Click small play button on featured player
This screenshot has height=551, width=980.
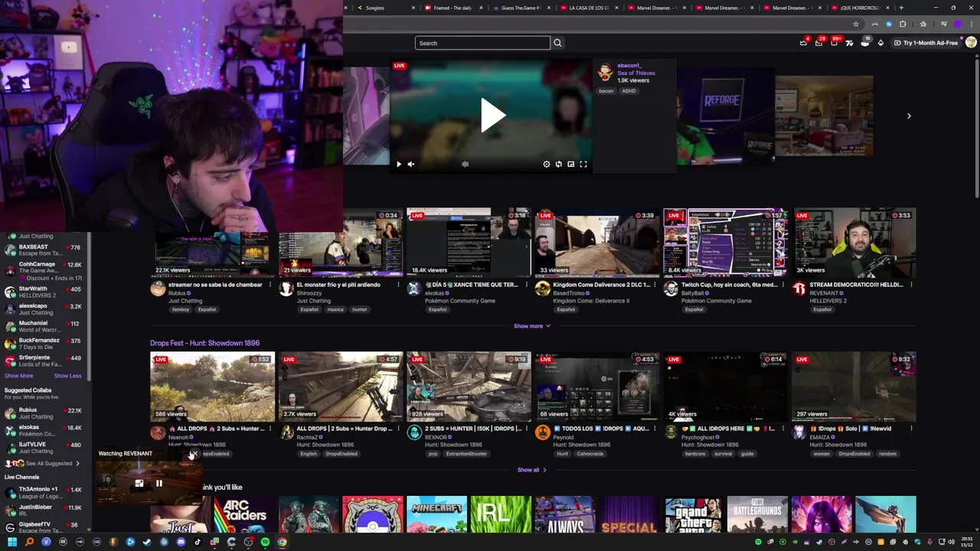point(398,164)
